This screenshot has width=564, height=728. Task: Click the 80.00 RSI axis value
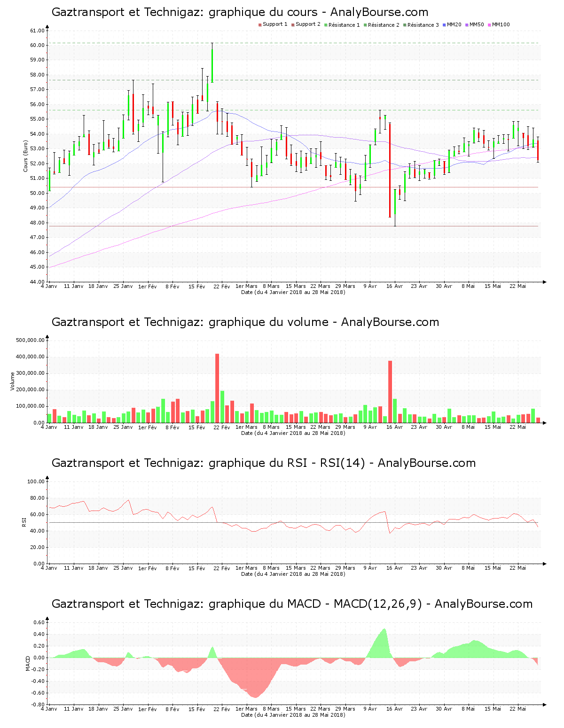(x=37, y=498)
